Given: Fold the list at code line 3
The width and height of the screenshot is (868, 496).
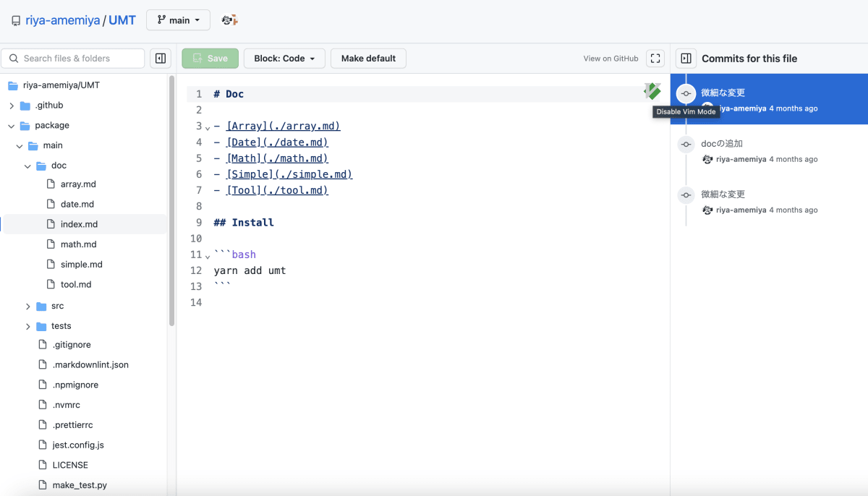Looking at the screenshot, I should [208, 128].
